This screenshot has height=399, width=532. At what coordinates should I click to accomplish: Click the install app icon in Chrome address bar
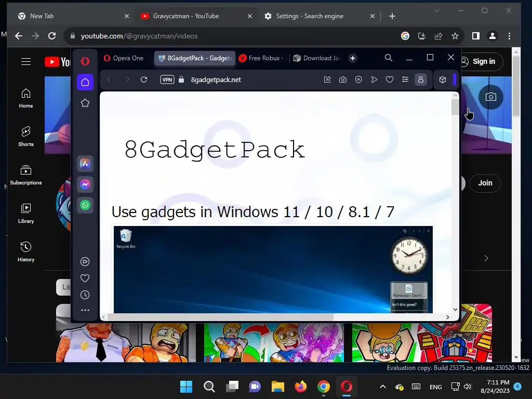tap(422, 36)
